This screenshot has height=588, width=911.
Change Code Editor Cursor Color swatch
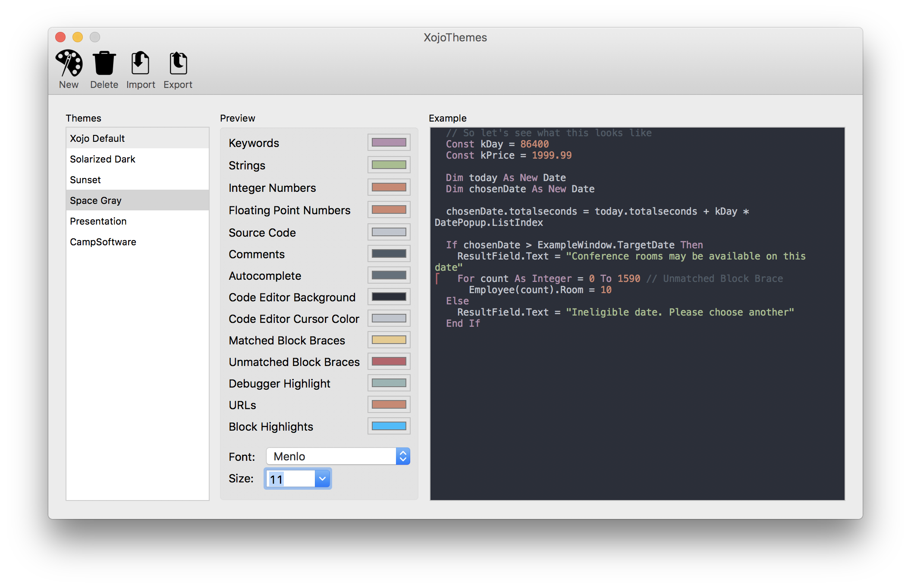(x=389, y=318)
